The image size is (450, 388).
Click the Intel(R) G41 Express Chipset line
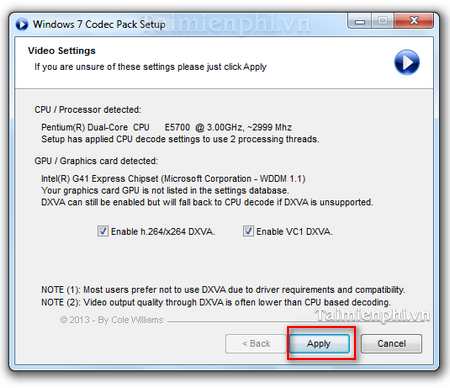(x=173, y=179)
